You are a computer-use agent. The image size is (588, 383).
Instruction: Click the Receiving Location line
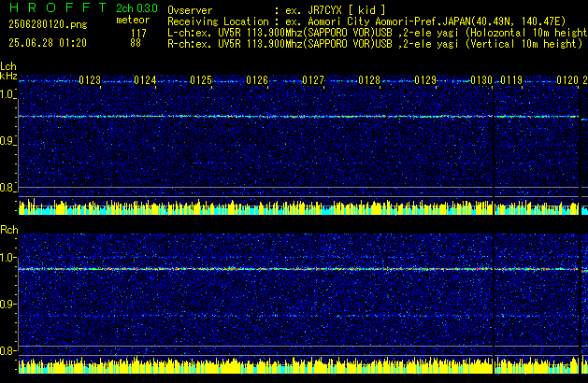(366, 21)
